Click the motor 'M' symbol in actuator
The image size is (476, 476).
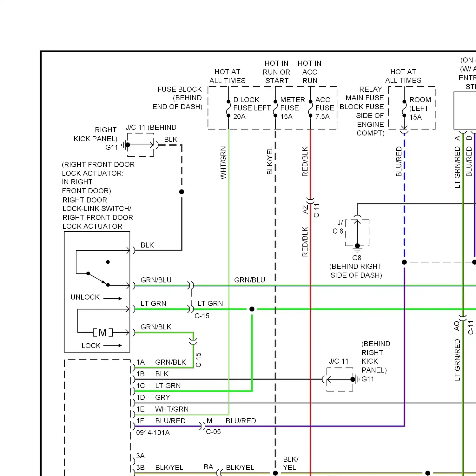point(102,333)
